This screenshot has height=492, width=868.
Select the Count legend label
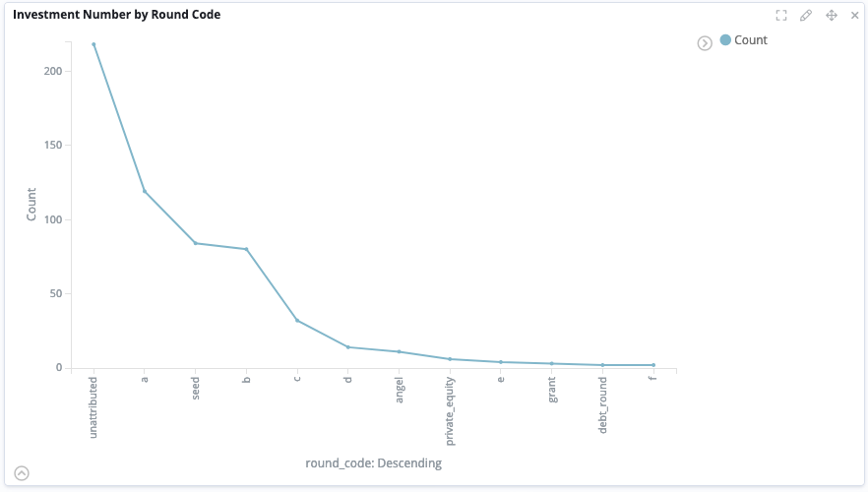click(x=751, y=40)
